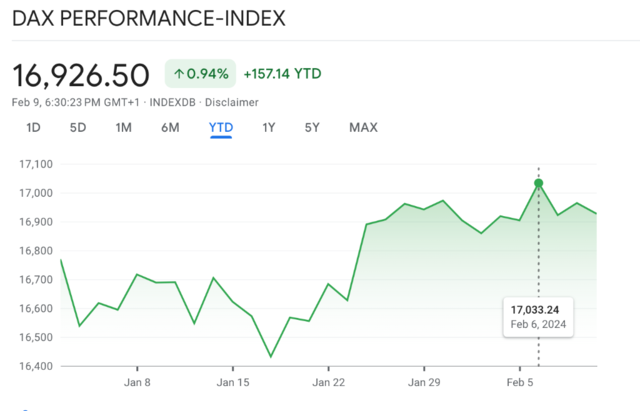
Task: Select the 5Y range tab
Action: click(313, 128)
